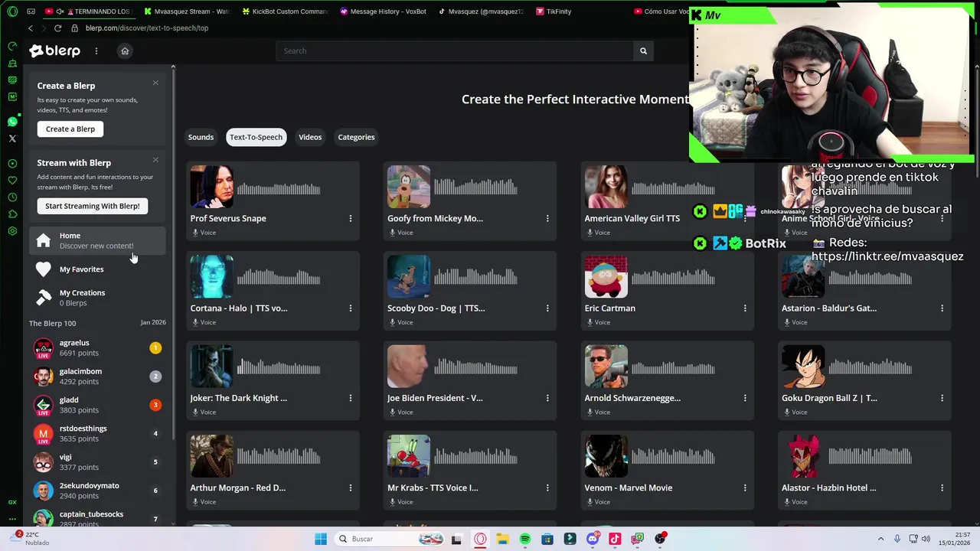Open options for Scooby Doo - Dog
Viewport: 980px width, 551px height.
coord(547,308)
